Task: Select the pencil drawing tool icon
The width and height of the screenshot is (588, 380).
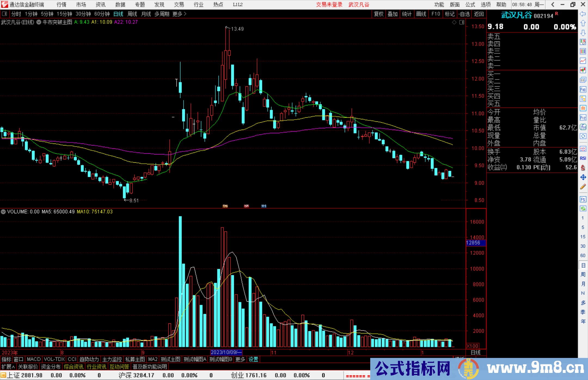Action: click(x=583, y=187)
